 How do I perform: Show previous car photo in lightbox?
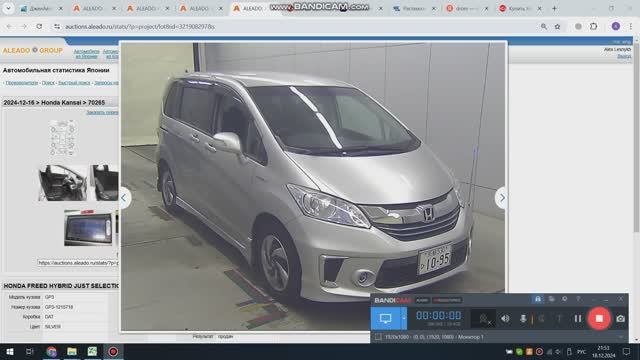pos(124,198)
